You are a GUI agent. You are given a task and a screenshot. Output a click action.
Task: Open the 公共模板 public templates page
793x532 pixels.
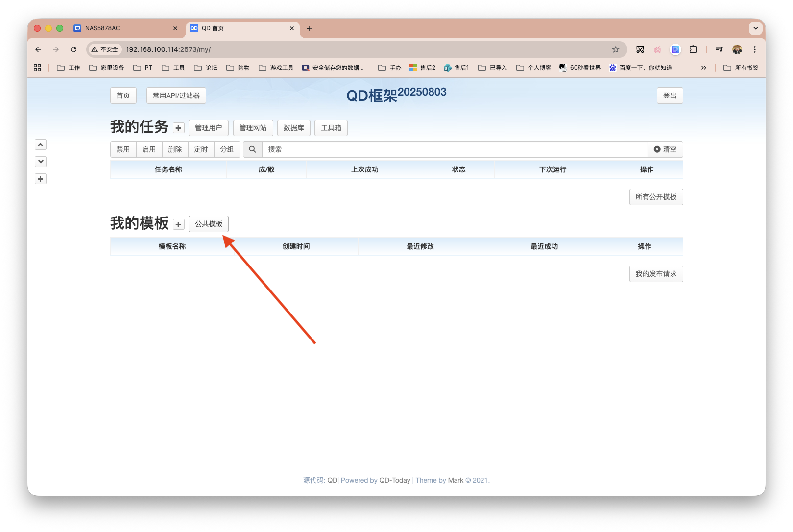[x=208, y=223]
